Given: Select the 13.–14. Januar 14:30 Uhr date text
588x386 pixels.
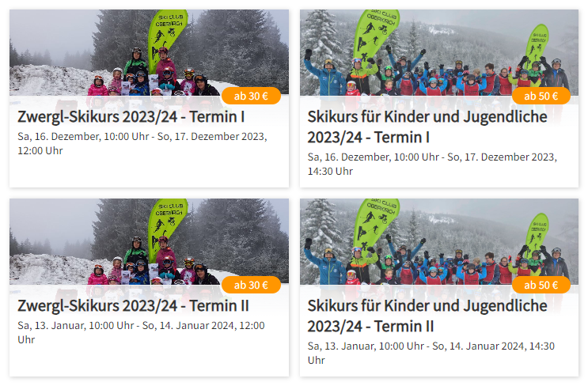Looking at the screenshot, I should [x=431, y=353].
